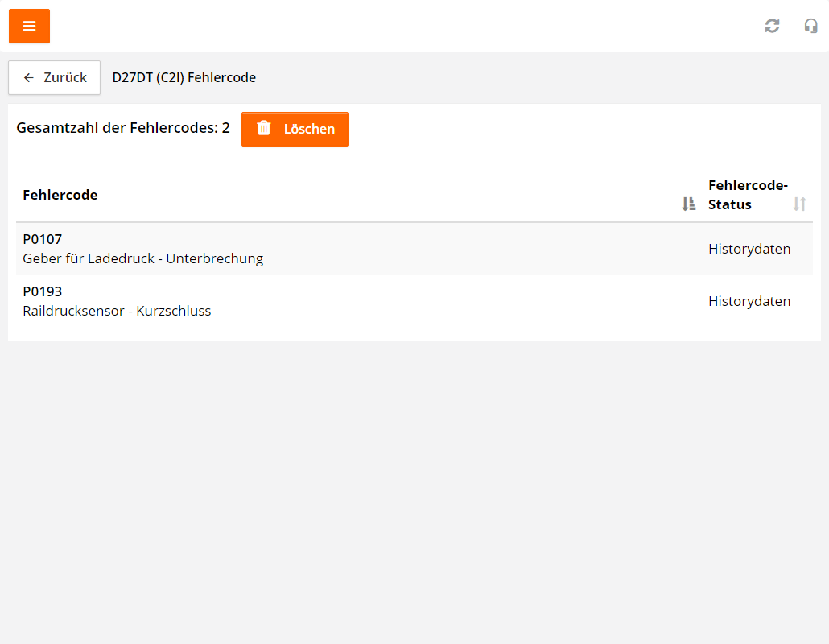Click the trash can icon on Löschen

pyautogui.click(x=263, y=129)
